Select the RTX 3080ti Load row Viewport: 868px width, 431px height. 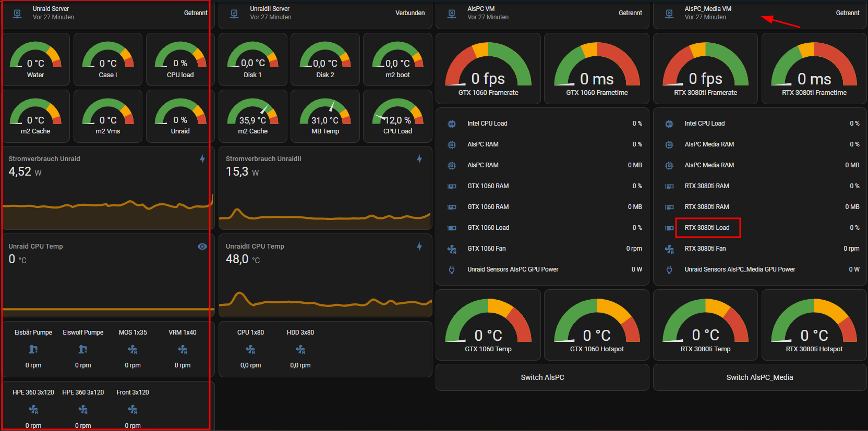pos(759,228)
